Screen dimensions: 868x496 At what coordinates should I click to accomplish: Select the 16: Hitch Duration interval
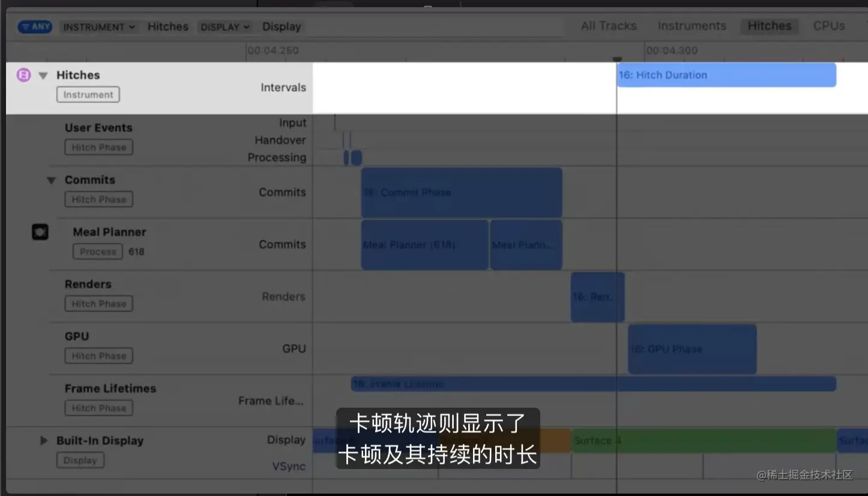tap(726, 74)
